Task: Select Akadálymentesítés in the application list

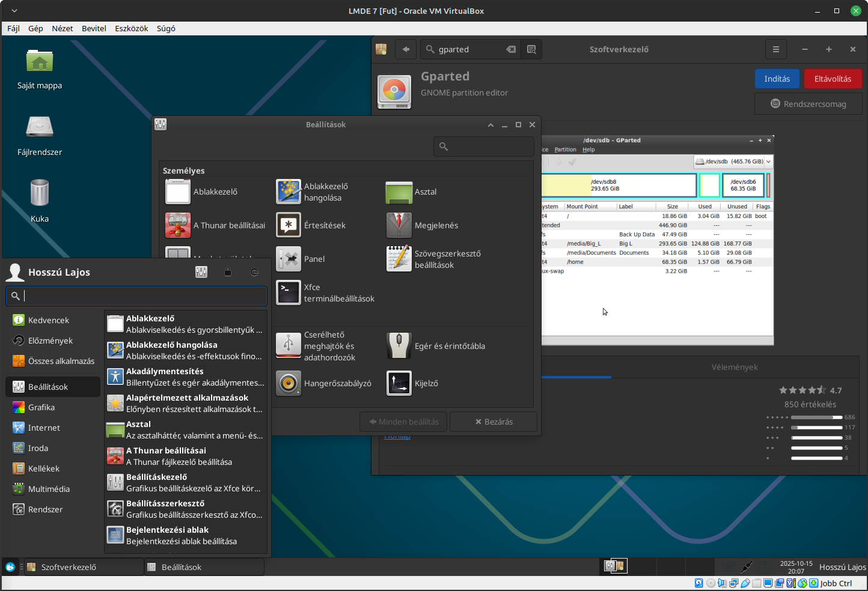Action: [186, 377]
